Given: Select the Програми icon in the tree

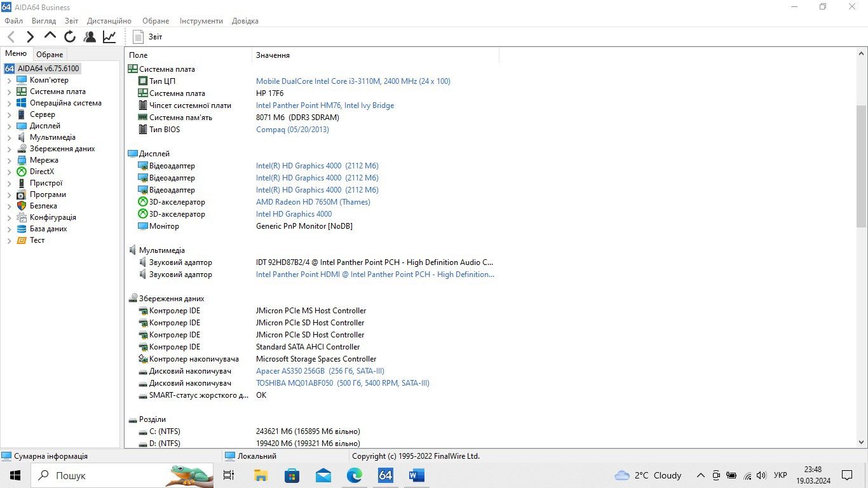Looking at the screenshot, I should tap(22, 194).
